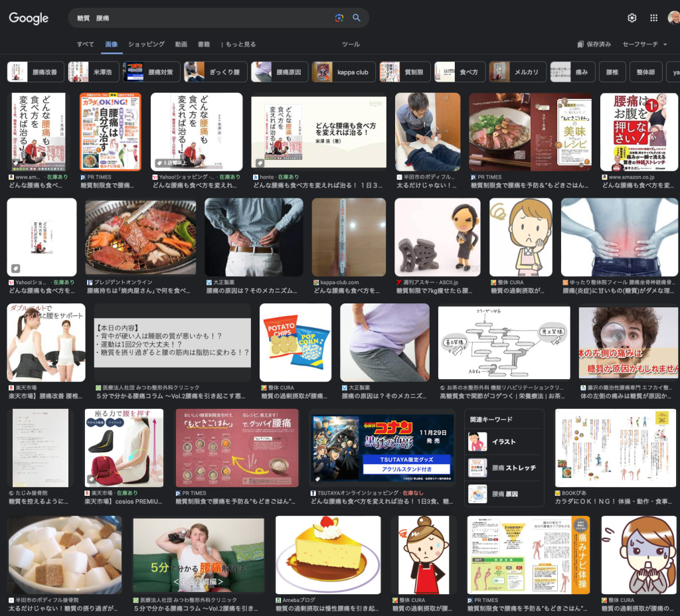Expand the もっと見る menu

pyautogui.click(x=238, y=44)
